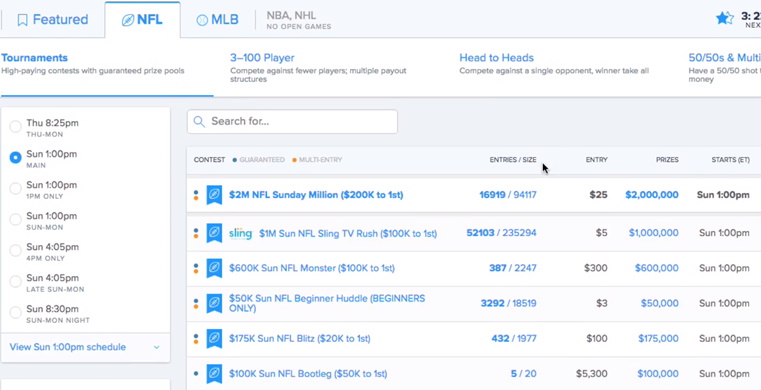The width and height of the screenshot is (761, 390).
Task: Sort by Entry column header
Action: [596, 160]
